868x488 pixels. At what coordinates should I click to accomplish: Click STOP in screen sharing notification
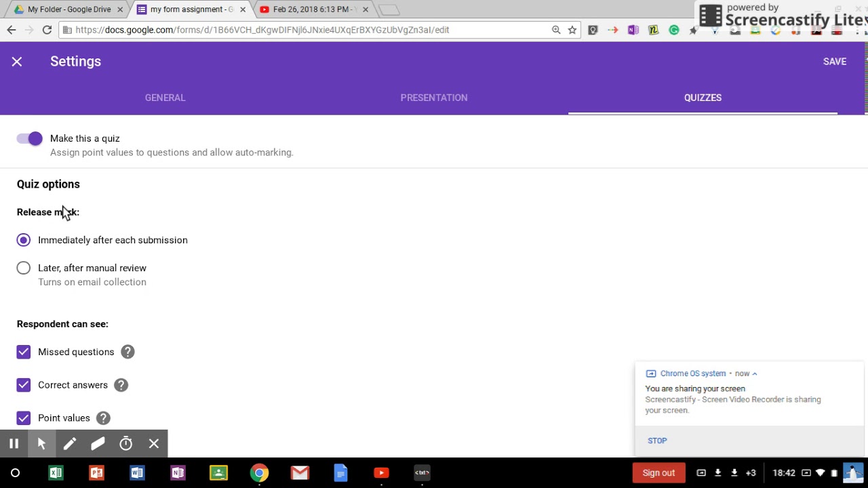click(x=657, y=441)
